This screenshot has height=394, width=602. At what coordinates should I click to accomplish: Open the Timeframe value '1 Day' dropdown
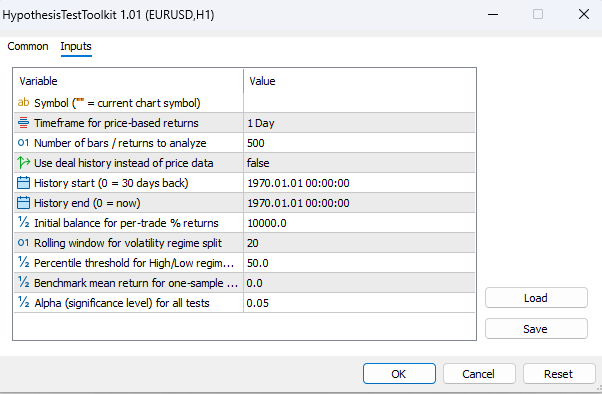359,123
